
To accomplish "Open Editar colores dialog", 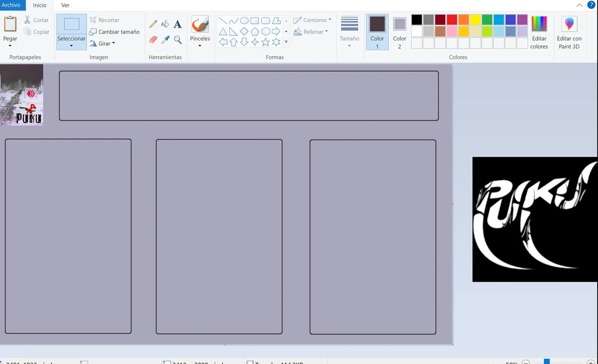I will click(x=539, y=32).
